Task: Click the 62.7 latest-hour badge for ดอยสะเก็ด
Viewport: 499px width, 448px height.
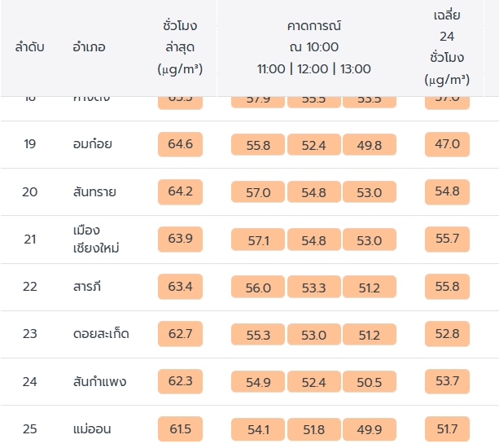Action: (180, 333)
